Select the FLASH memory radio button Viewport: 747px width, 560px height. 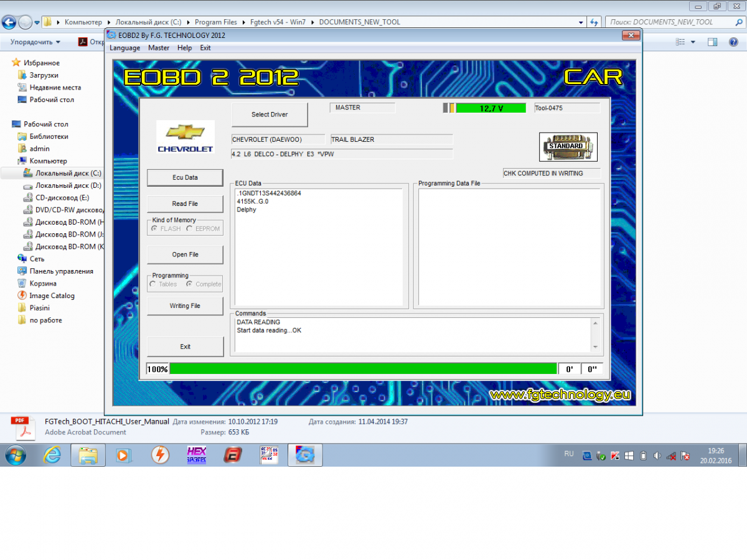pos(166,229)
